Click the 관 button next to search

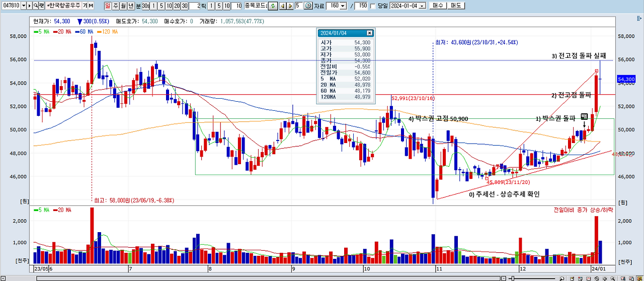click(42, 6)
